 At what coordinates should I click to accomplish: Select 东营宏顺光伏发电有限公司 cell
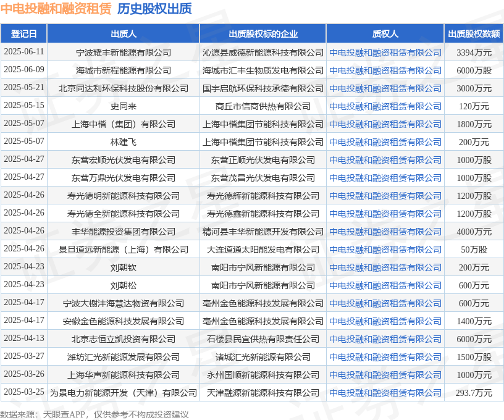point(124,160)
